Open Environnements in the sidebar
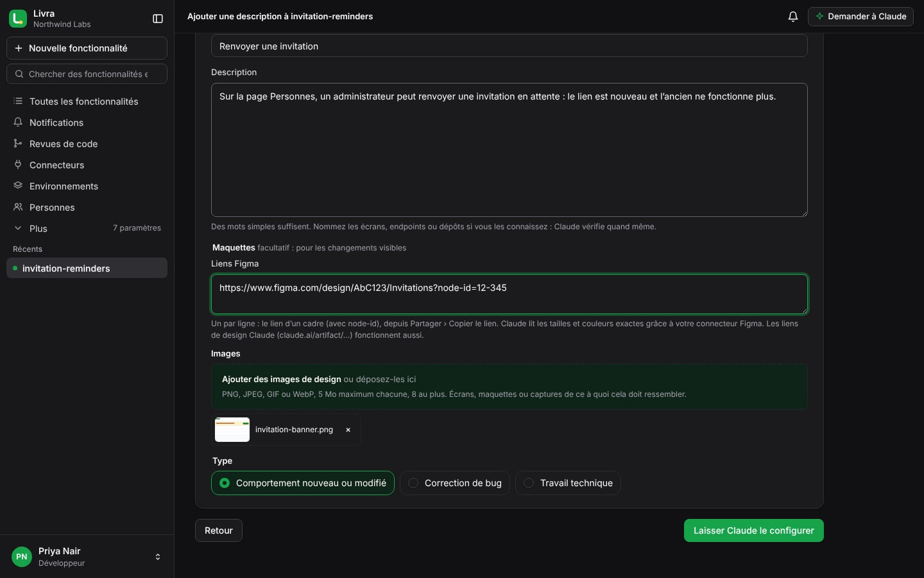The image size is (924, 578). pyautogui.click(x=87, y=186)
